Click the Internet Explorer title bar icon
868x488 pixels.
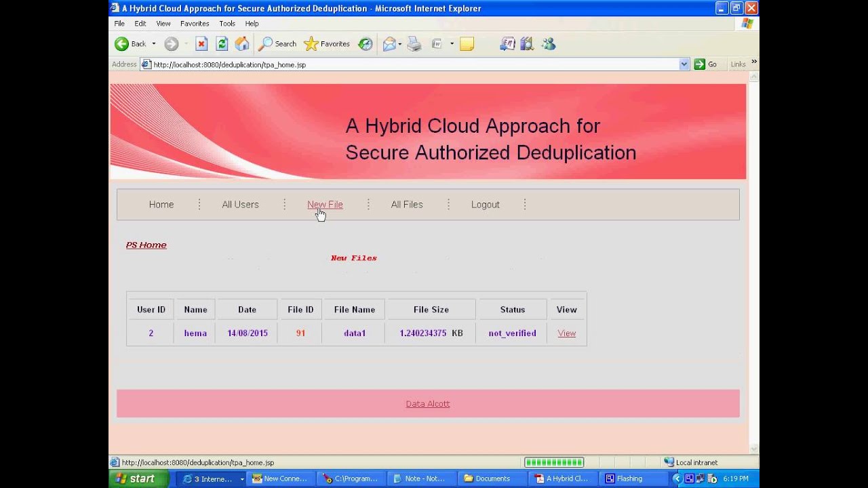click(115, 8)
